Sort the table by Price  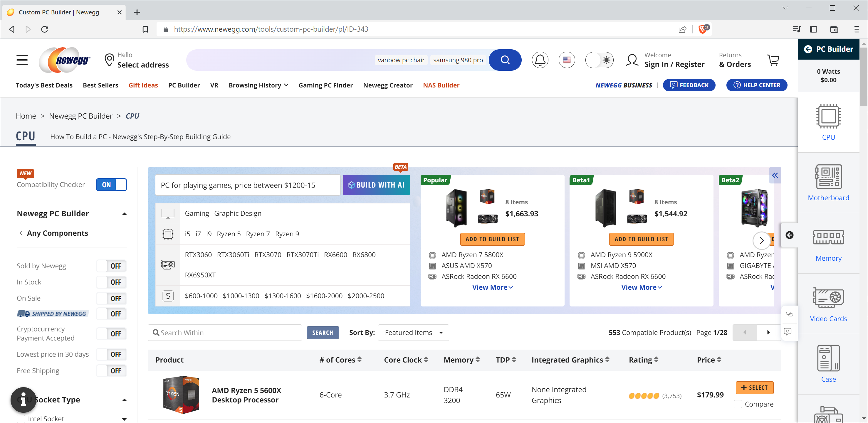pos(709,360)
